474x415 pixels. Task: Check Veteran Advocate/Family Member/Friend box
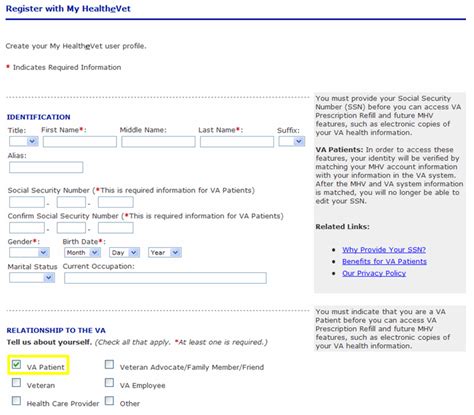point(109,364)
